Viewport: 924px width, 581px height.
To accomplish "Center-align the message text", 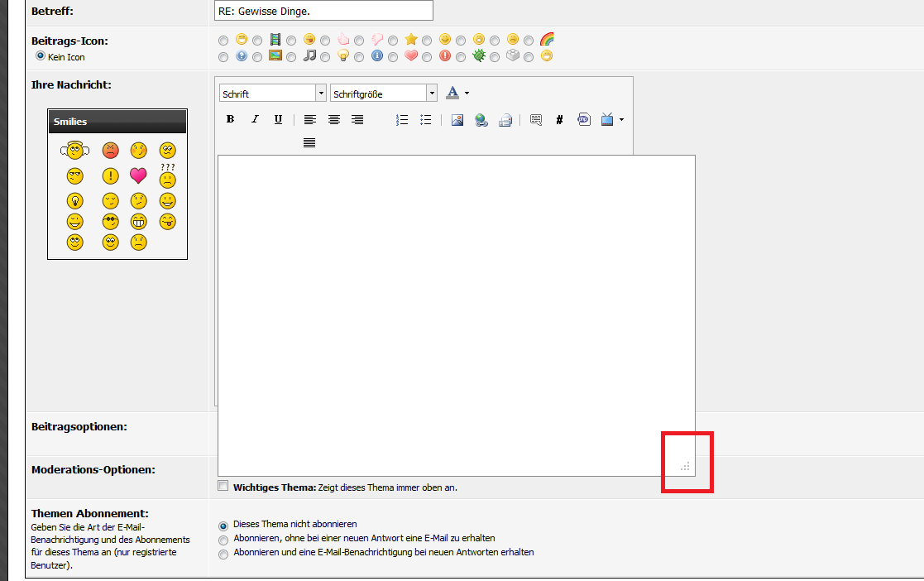I will 334,119.
